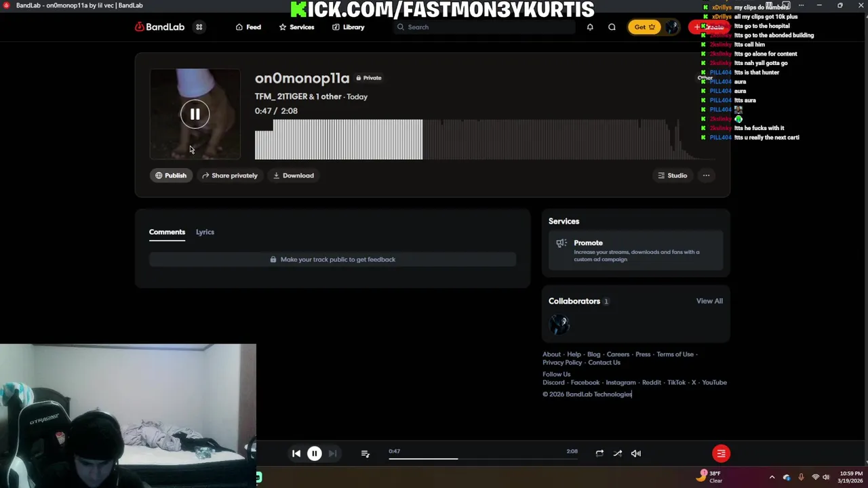Viewport: 868px width, 488px height.
Task: Switch to the Comments tab
Action: coord(167,232)
